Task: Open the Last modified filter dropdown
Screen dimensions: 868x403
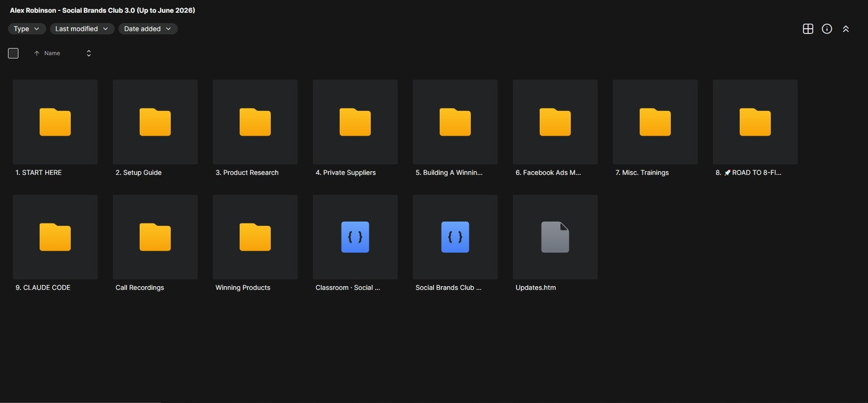Action: tap(82, 29)
